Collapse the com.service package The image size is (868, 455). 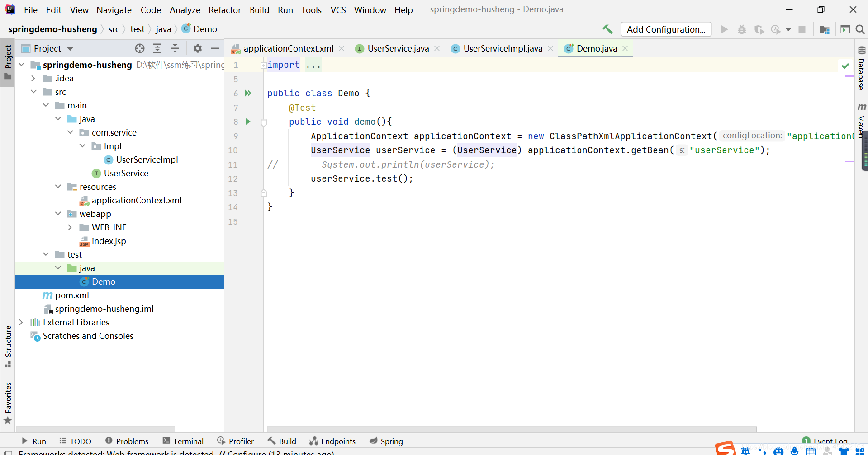coord(70,132)
